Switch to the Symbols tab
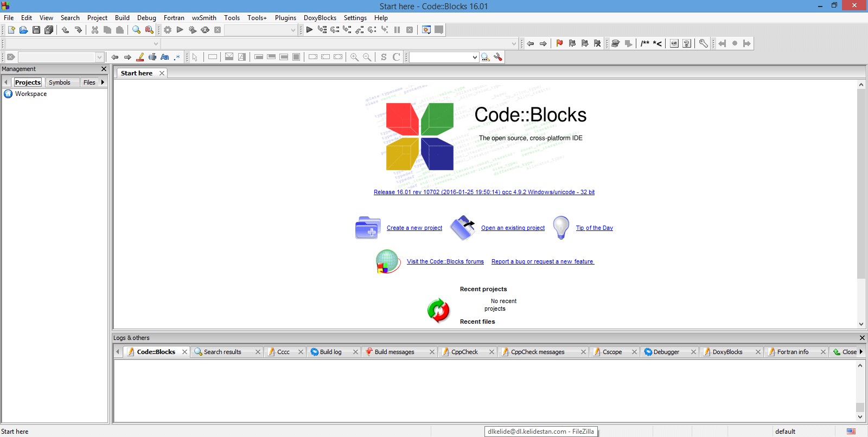The width and height of the screenshot is (868, 437). coord(60,82)
